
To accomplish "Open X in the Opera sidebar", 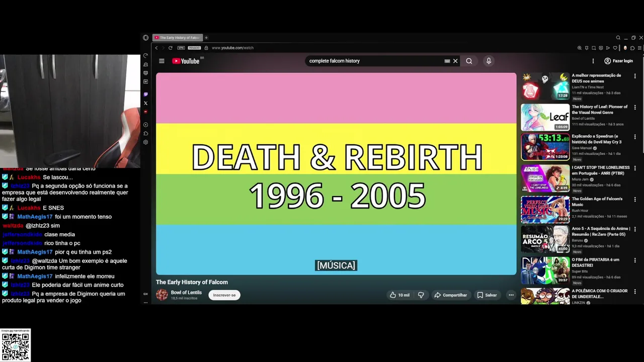I will point(146,103).
